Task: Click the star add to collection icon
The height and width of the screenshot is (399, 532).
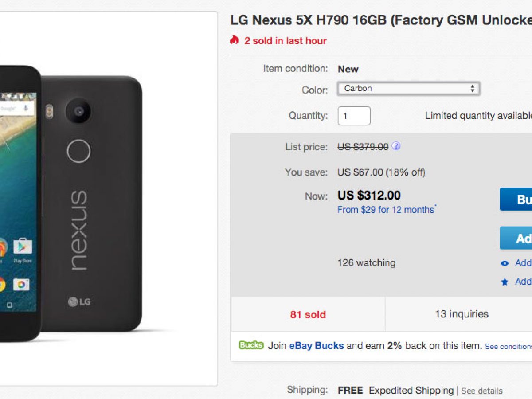Action: coord(505,282)
